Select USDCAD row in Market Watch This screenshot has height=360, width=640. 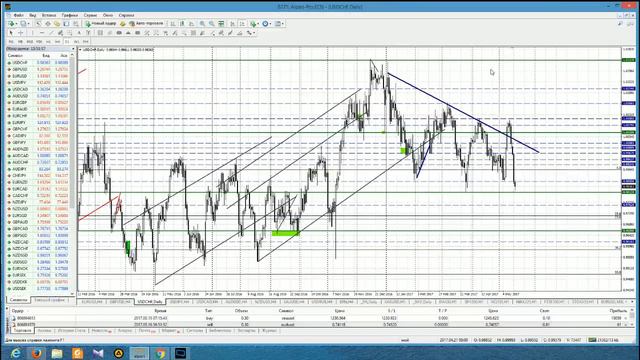(38, 89)
